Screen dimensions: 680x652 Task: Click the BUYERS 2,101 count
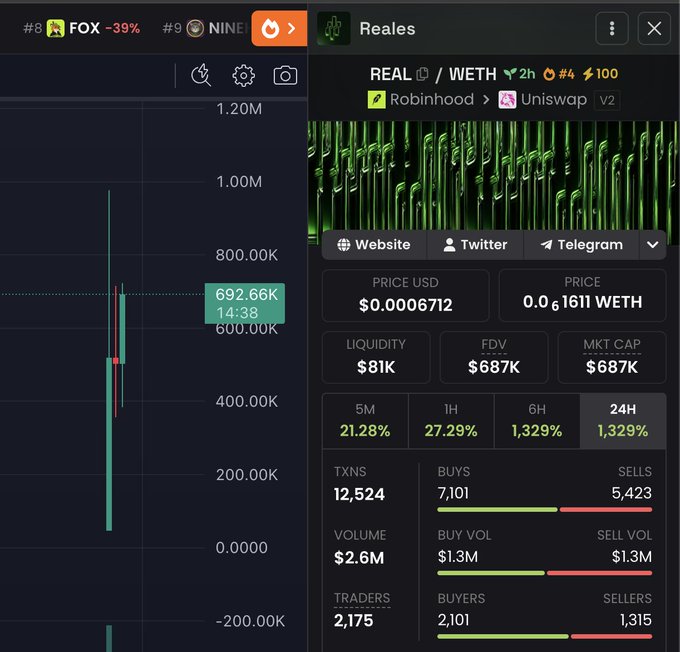coord(453,620)
